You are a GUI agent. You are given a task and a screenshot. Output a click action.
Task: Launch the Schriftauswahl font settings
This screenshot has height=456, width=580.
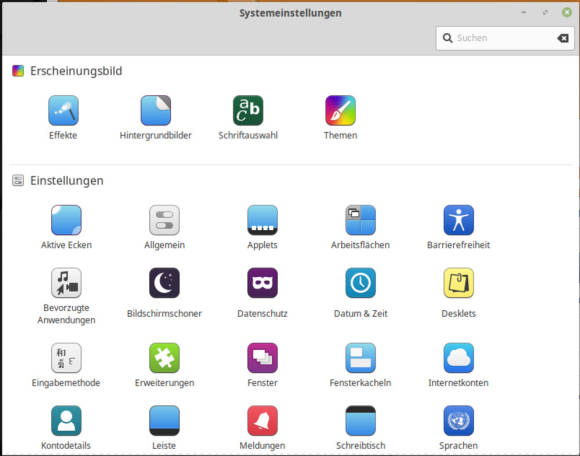[248, 111]
